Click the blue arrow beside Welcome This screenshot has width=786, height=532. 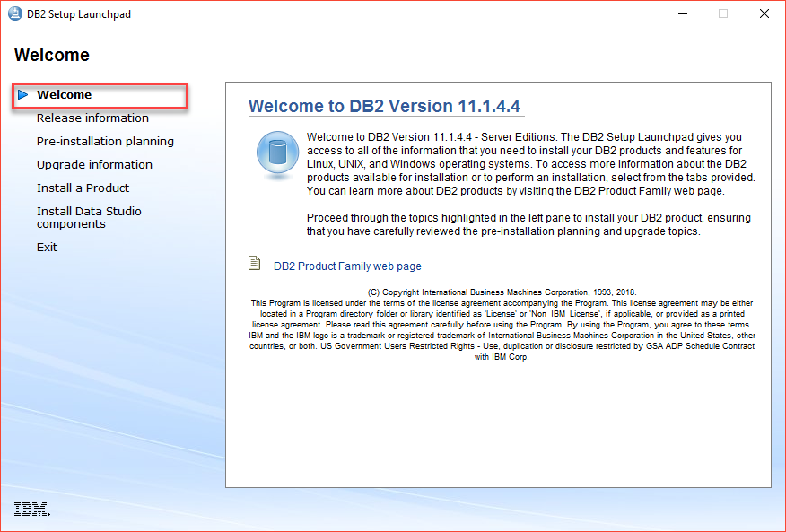(22, 94)
